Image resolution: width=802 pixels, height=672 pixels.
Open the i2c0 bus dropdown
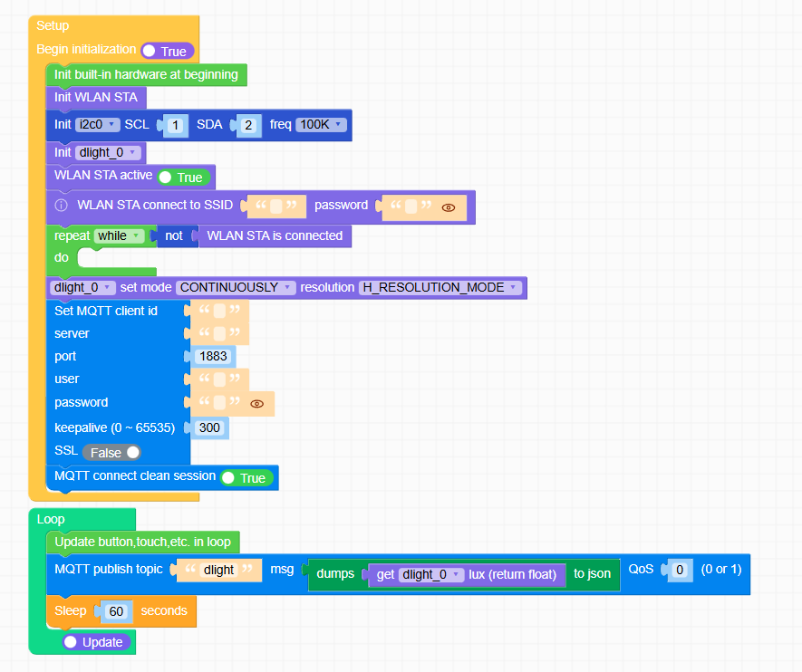(98, 124)
